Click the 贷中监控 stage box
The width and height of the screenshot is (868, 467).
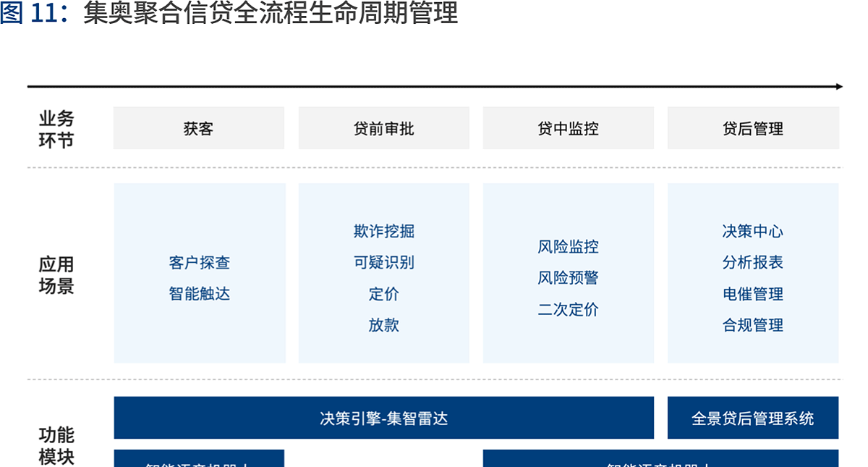click(x=569, y=128)
